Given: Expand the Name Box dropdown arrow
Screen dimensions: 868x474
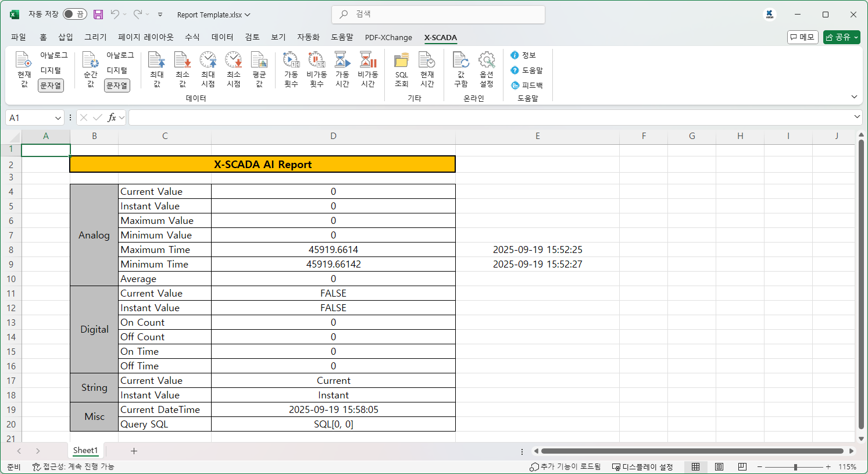Looking at the screenshot, I should pyautogui.click(x=58, y=118).
